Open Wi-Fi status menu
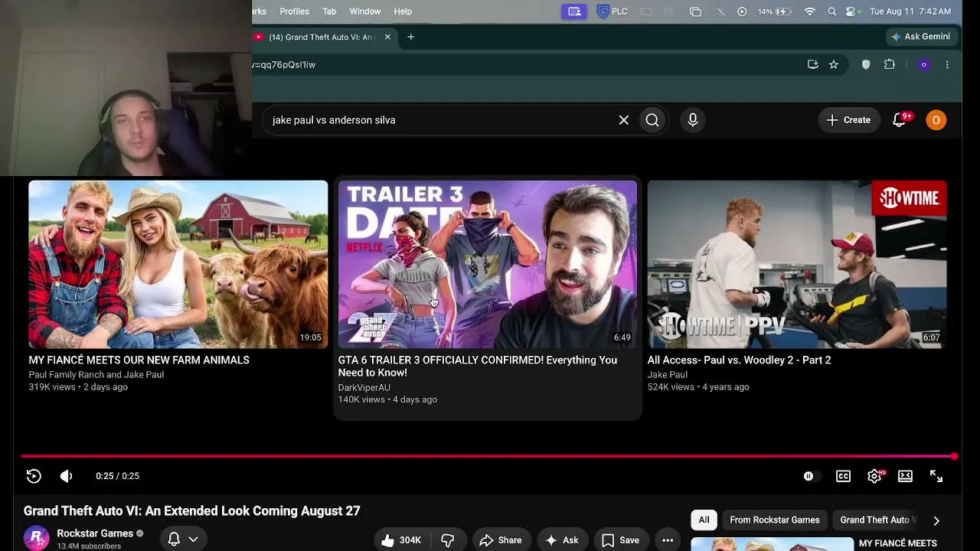Screen dimensions: 980x551 [810, 11]
